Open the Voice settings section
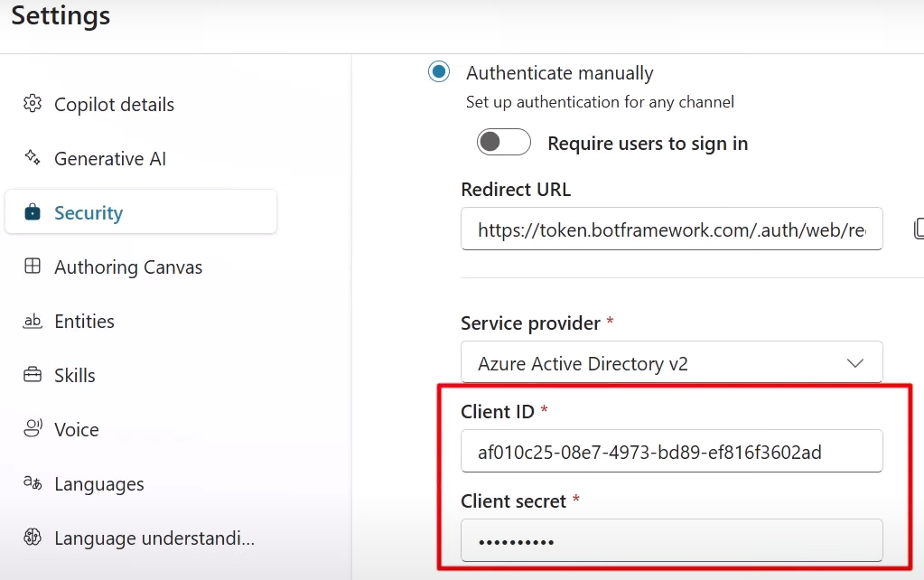924x580 pixels. coord(141,430)
